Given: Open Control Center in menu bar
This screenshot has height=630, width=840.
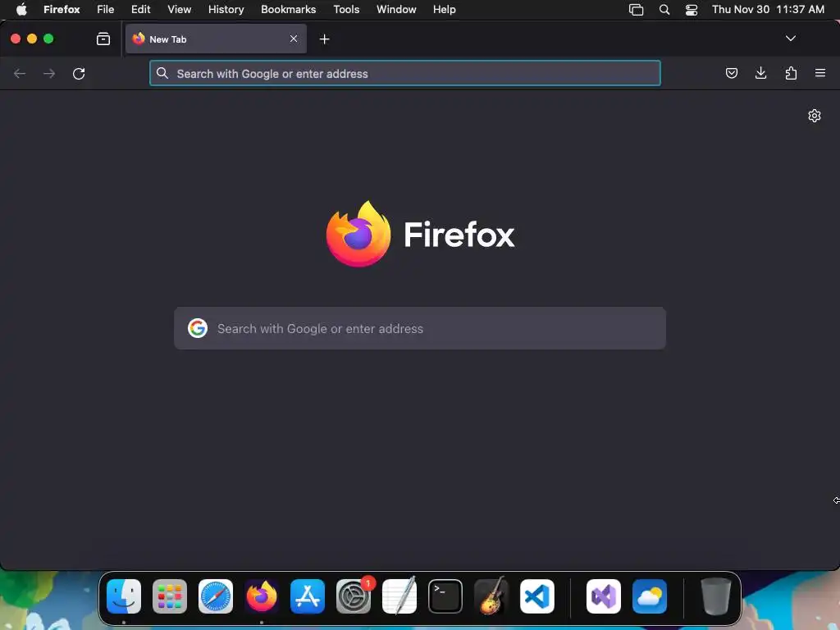Looking at the screenshot, I should pyautogui.click(x=692, y=9).
